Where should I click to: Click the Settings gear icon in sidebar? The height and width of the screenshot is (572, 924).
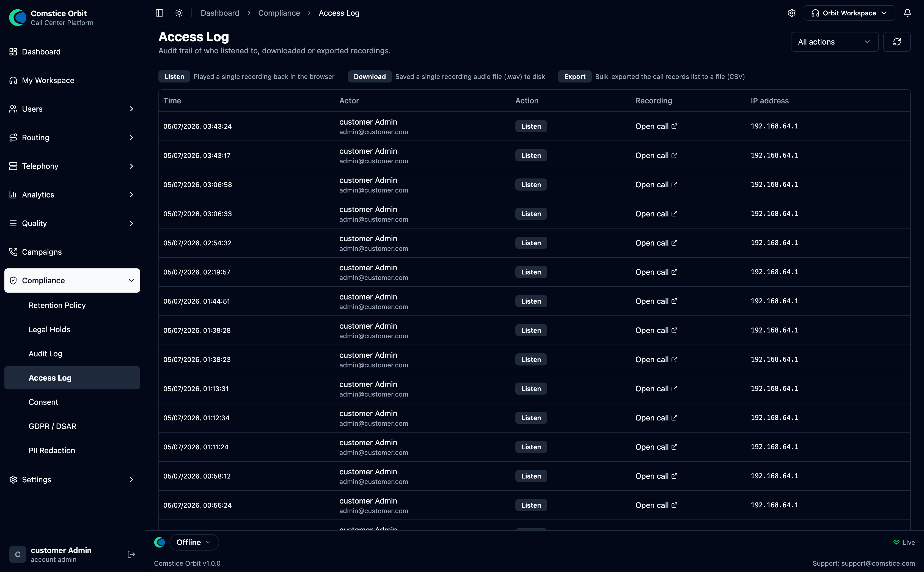(13, 480)
